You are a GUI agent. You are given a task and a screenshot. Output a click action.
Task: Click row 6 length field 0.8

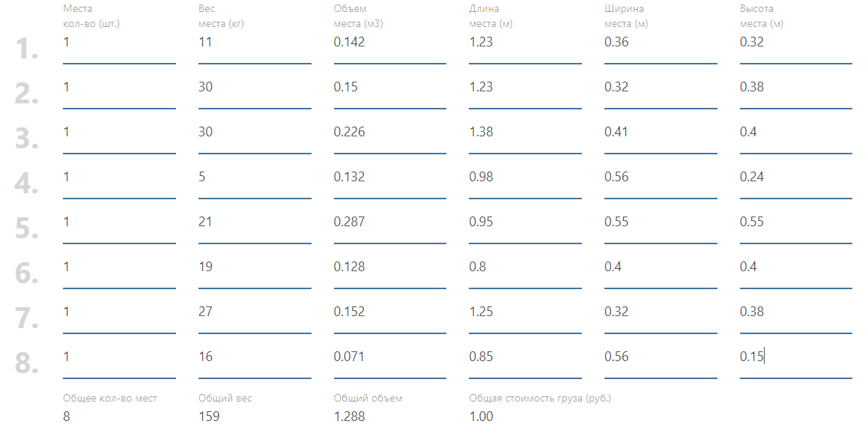tap(525, 267)
